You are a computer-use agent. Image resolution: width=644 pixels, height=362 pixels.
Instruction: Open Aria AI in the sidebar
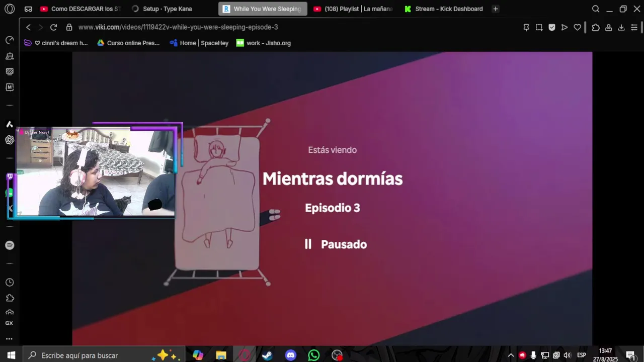click(x=10, y=124)
